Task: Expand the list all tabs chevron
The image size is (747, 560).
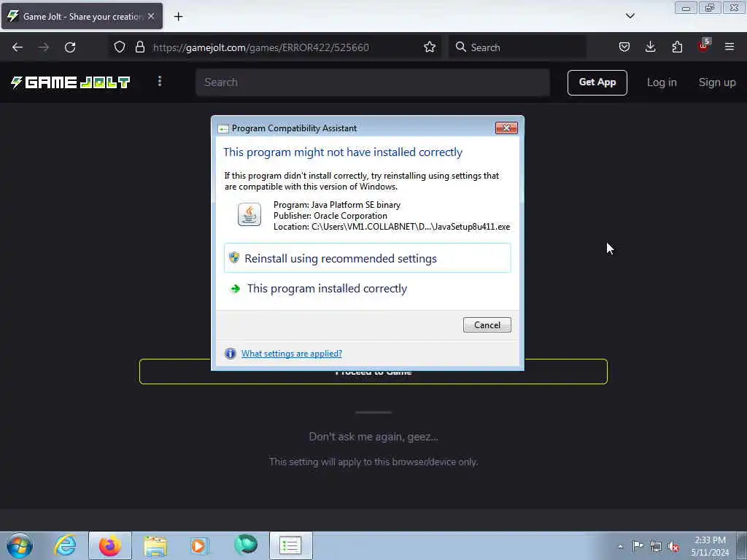Action: click(x=630, y=16)
